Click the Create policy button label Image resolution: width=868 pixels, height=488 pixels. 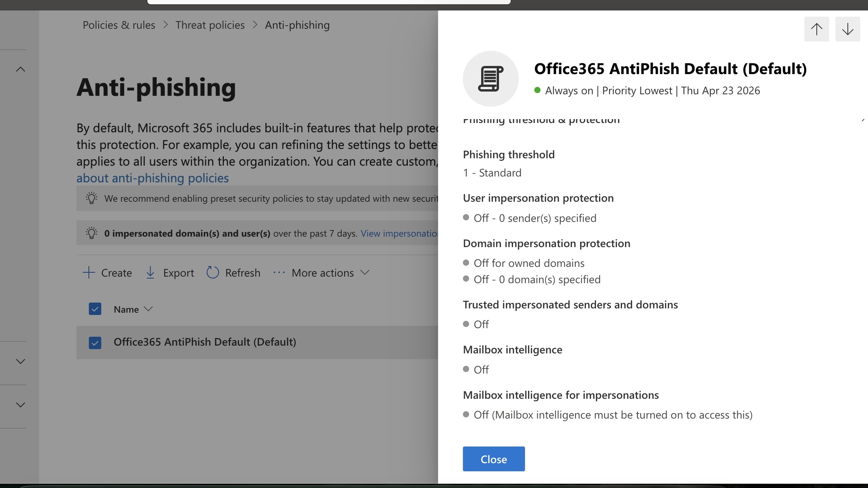tap(116, 273)
